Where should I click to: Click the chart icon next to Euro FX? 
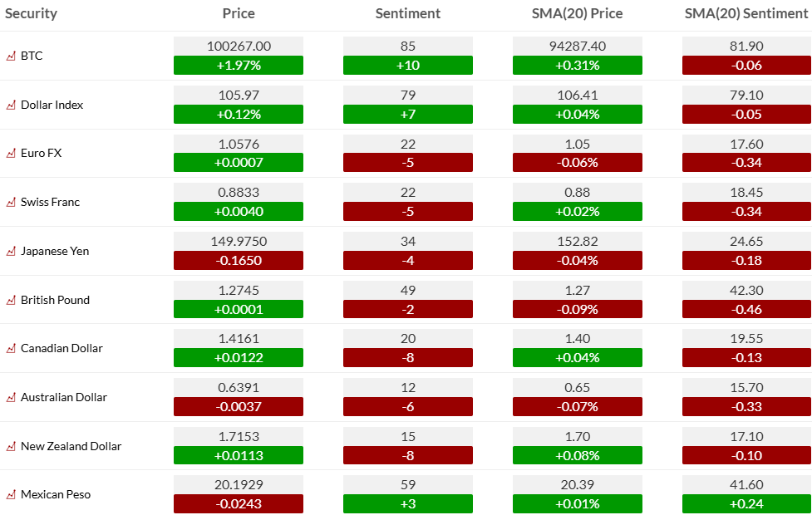point(11,154)
